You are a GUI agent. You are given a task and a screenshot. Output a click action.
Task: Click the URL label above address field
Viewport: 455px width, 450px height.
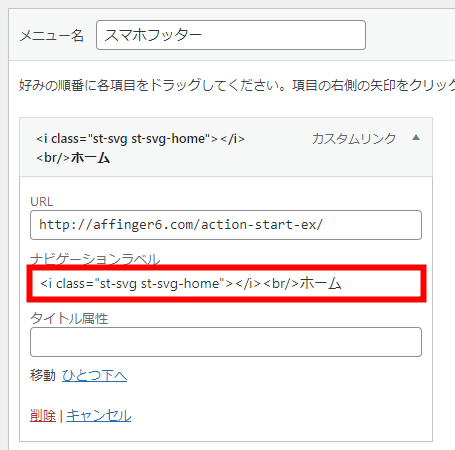click(41, 202)
